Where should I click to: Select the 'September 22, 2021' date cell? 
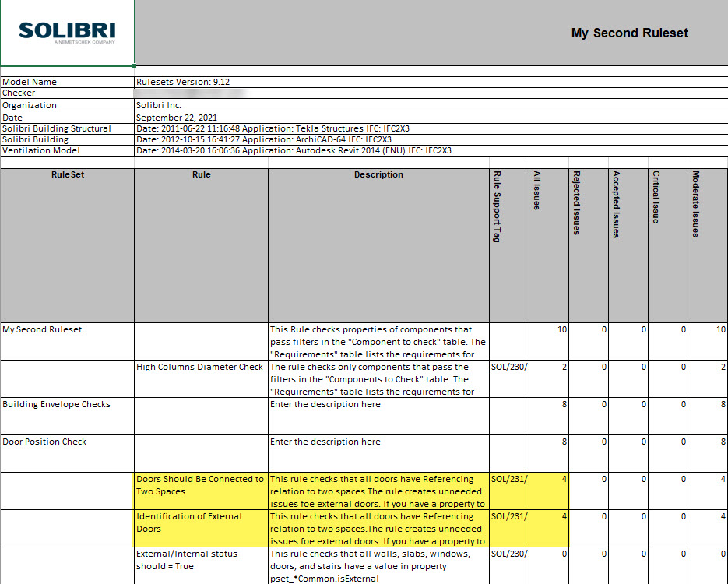click(x=431, y=118)
